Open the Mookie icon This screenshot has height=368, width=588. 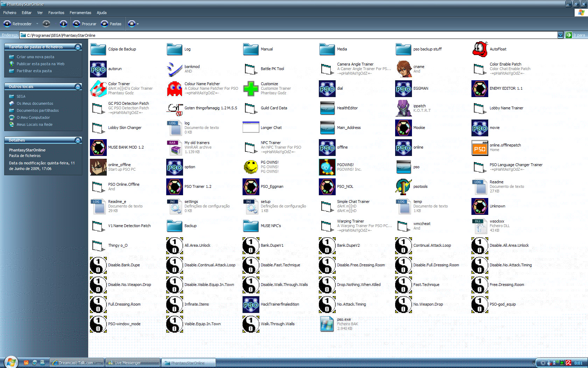pyautogui.click(x=403, y=128)
